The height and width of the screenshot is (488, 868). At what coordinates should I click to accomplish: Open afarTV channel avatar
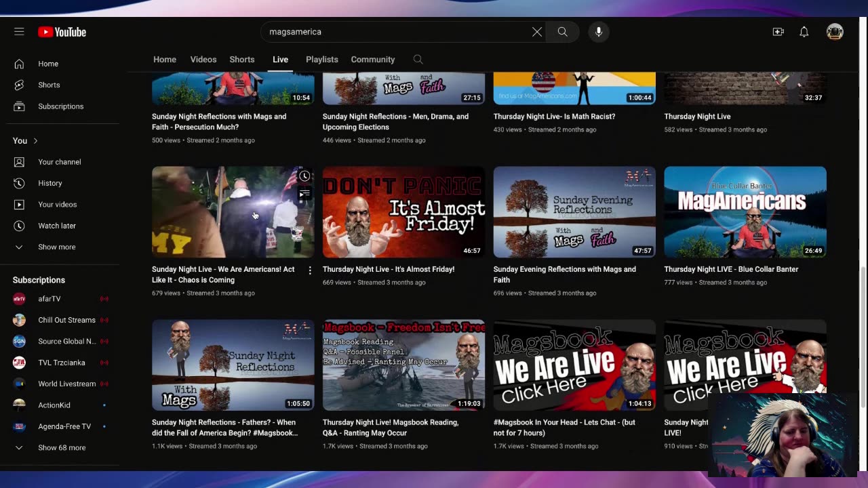click(19, 299)
